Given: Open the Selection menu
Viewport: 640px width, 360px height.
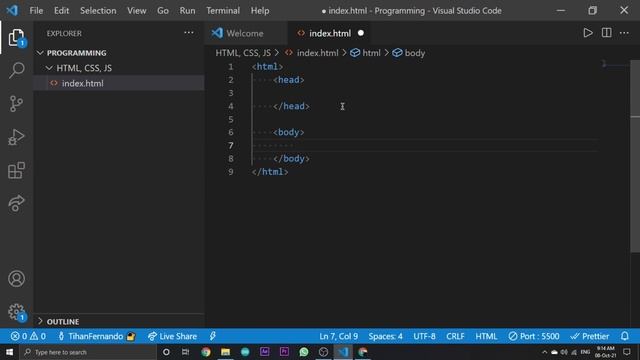Looking at the screenshot, I should point(98,11).
